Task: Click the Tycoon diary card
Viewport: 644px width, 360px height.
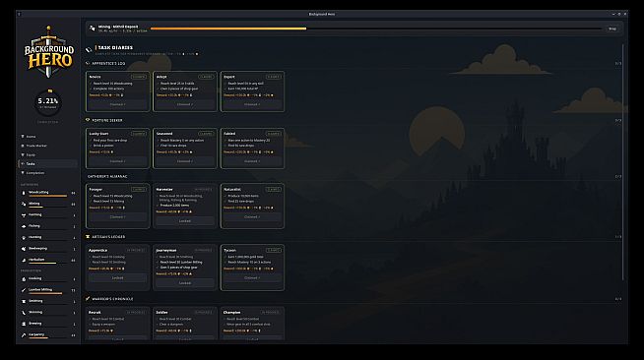Action: point(252,268)
